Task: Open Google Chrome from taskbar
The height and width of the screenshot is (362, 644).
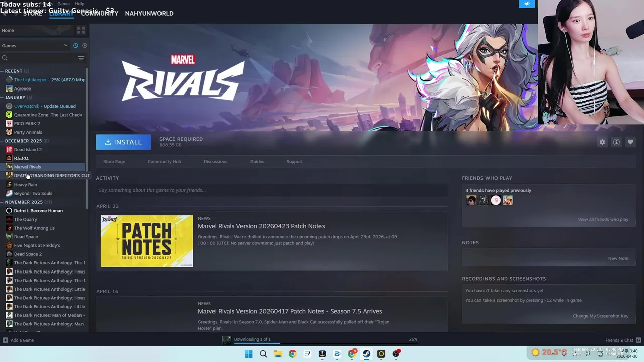Action: pos(292,354)
